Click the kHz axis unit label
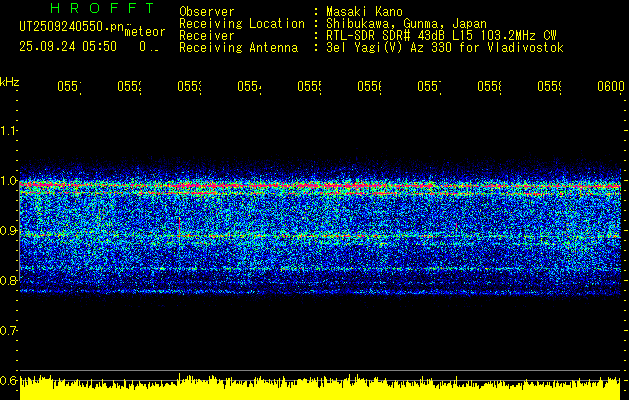 [9, 82]
